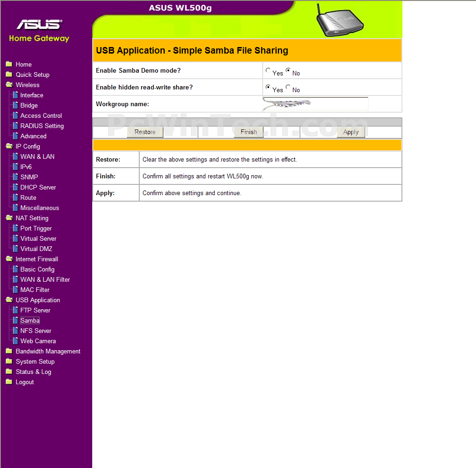Click the page icon next to Interface

point(15,95)
